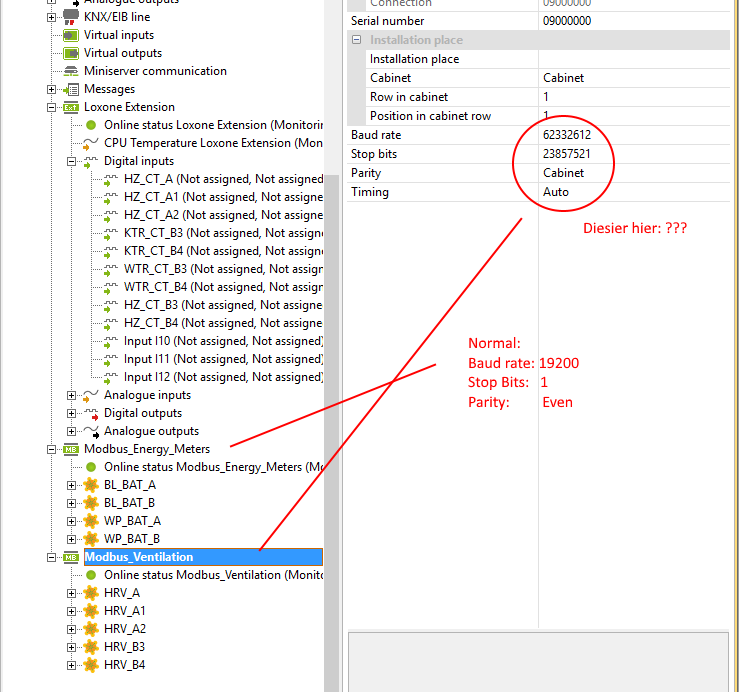Viewport: 739px width, 692px height.
Task: Click the WTR_CT_B4 digital input icon
Action: coord(110,288)
